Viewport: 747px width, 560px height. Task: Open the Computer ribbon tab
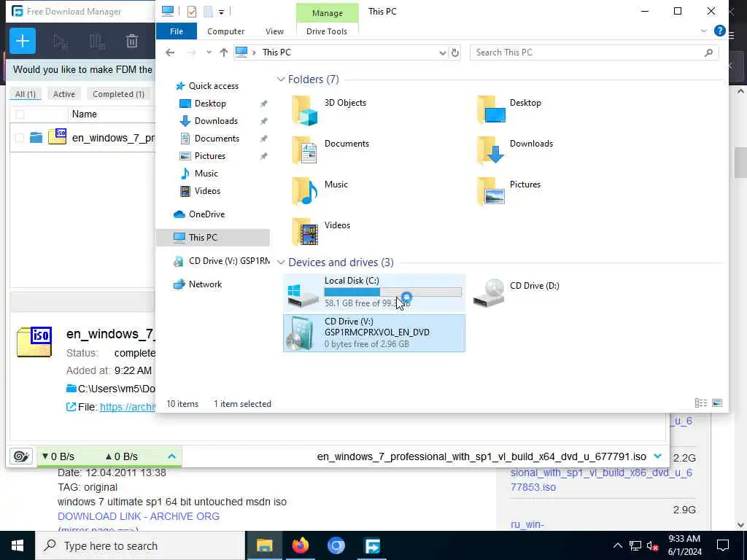click(x=226, y=31)
